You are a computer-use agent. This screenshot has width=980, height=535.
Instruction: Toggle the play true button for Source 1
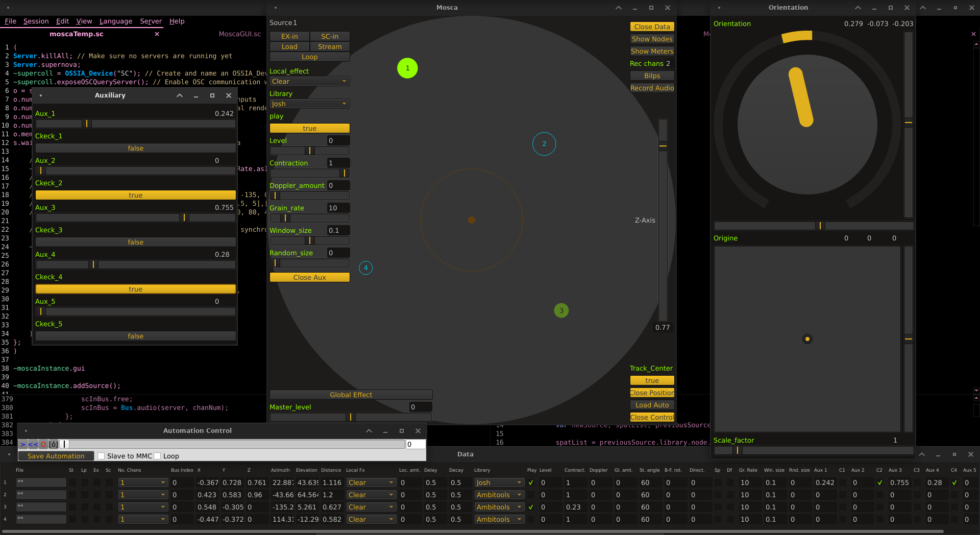point(309,128)
